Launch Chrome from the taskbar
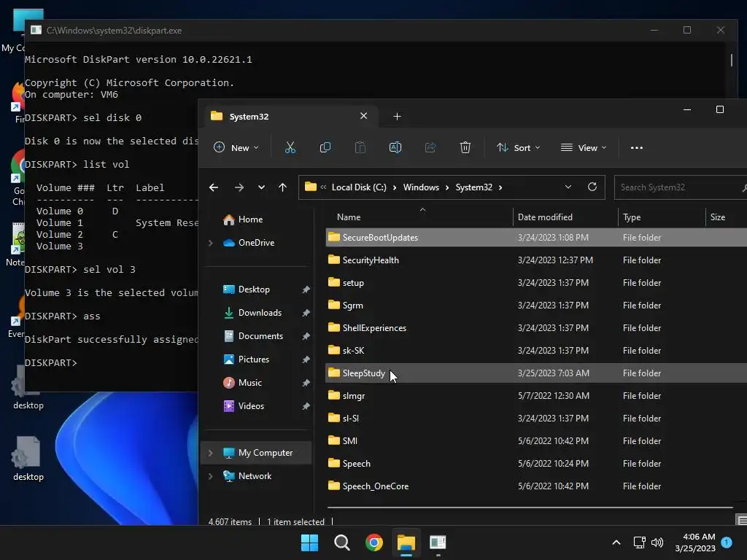This screenshot has width=747, height=560. click(x=374, y=542)
